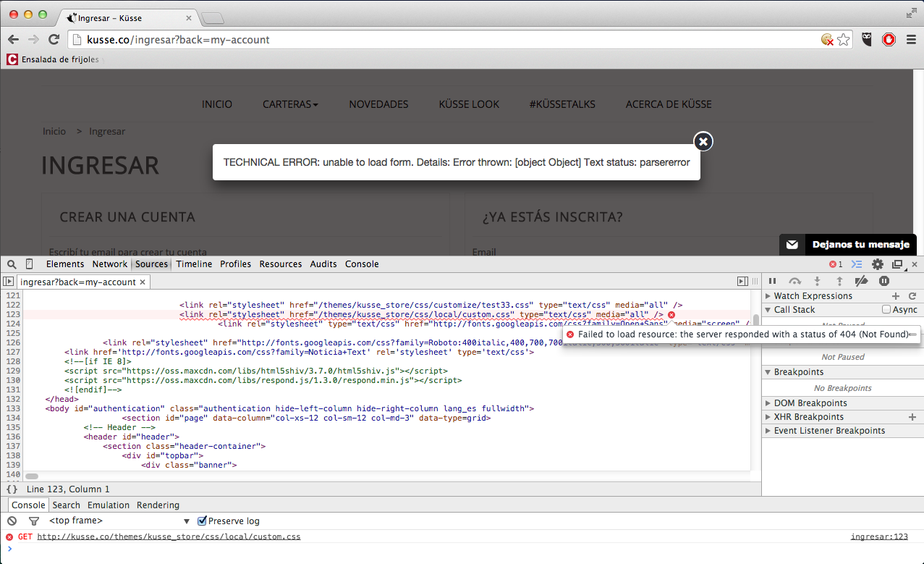Add a watch expression
The image size is (924, 564).
coord(896,296)
